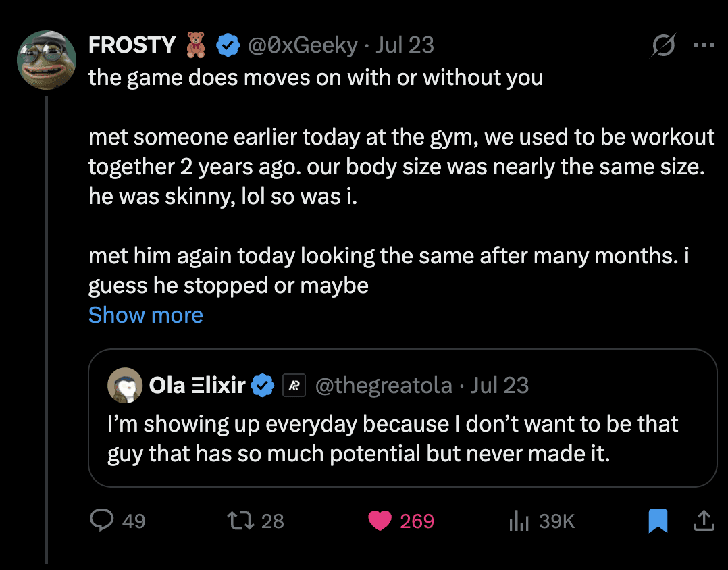
Task: Click FROSTY's profile picture
Action: point(47,60)
